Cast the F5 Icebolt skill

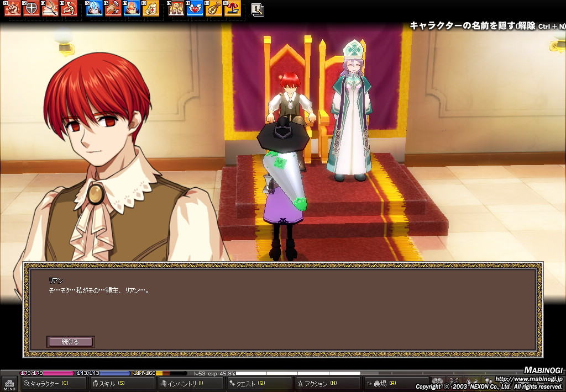click(95, 9)
